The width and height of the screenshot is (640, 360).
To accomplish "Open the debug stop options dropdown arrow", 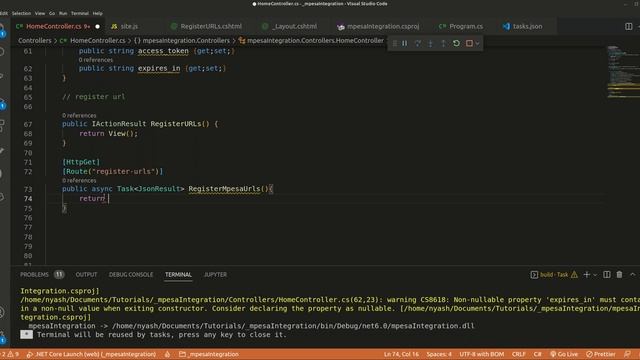I will click(477, 43).
